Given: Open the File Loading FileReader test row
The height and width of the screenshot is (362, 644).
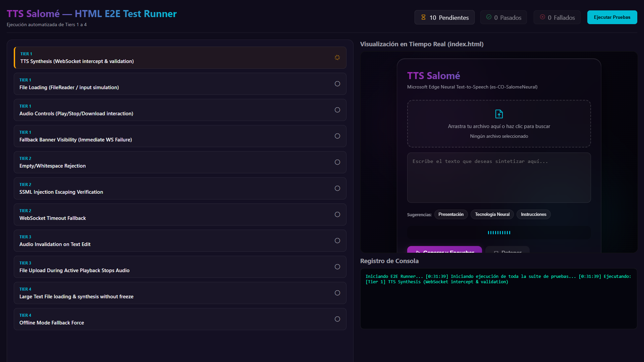Looking at the screenshot, I should tap(180, 84).
